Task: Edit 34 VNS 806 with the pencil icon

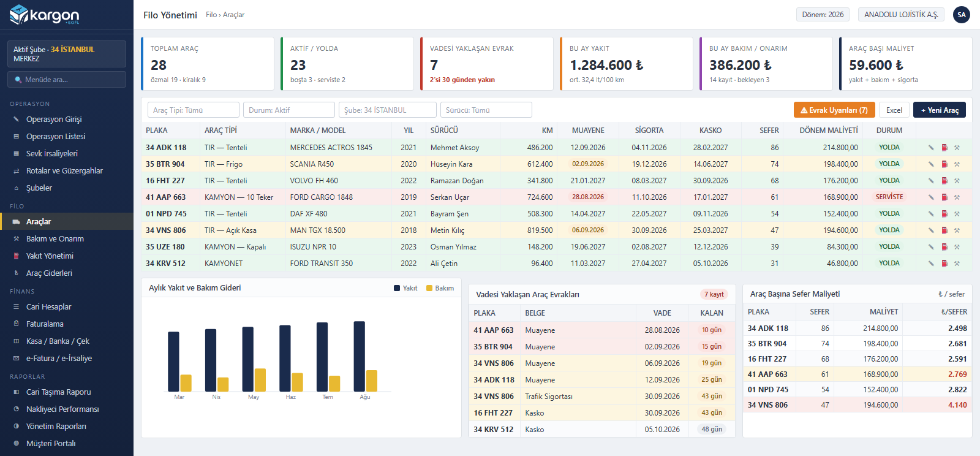Action: [931, 230]
